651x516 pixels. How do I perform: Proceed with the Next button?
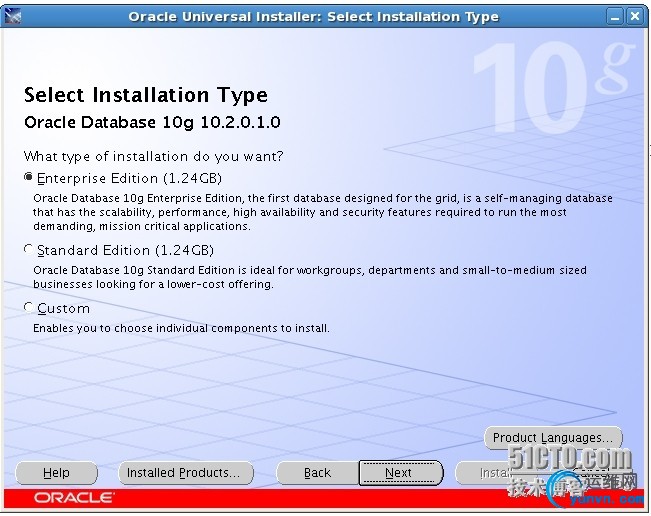[401, 473]
